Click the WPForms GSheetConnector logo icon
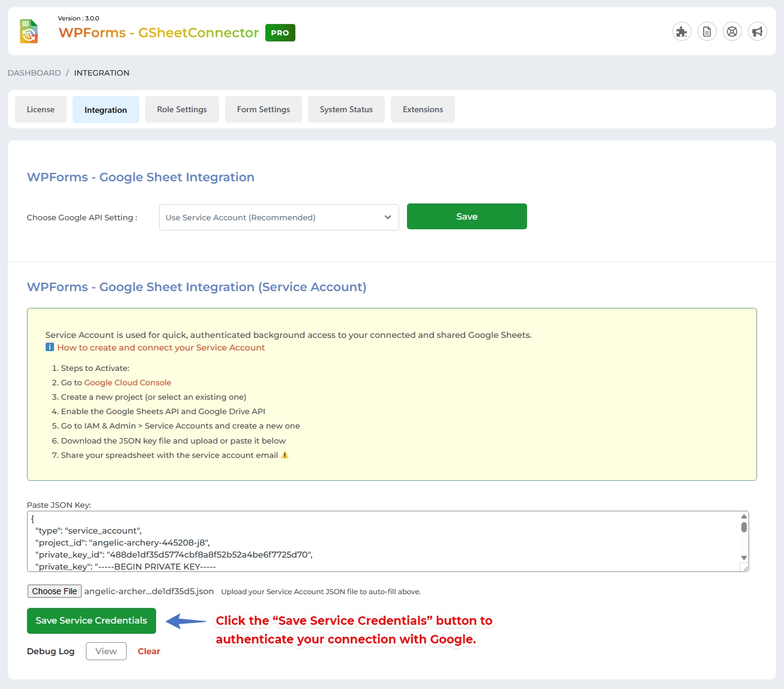Screen dimensions: 784x689 29,32
